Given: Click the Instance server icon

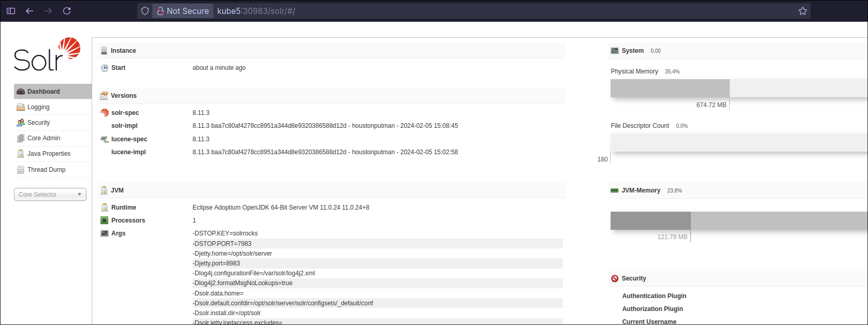Looking at the screenshot, I should (x=104, y=51).
